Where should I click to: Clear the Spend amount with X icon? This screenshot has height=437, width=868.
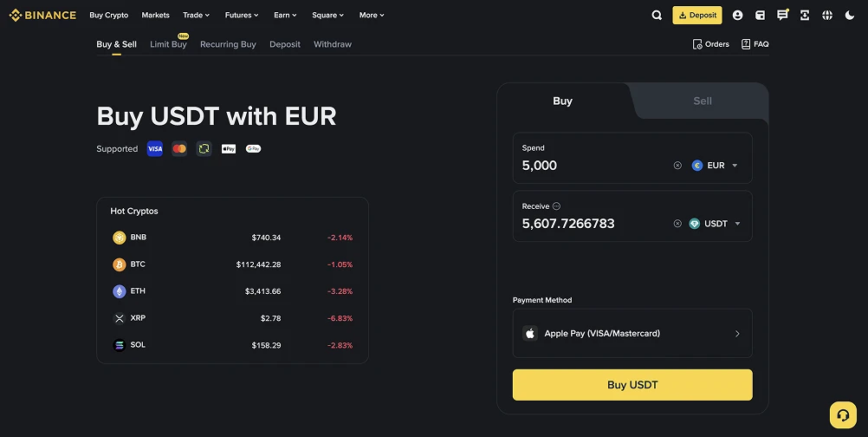(677, 166)
